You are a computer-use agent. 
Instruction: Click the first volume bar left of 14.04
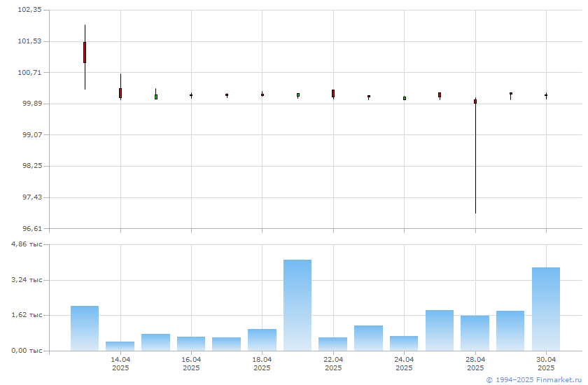[x=85, y=328]
